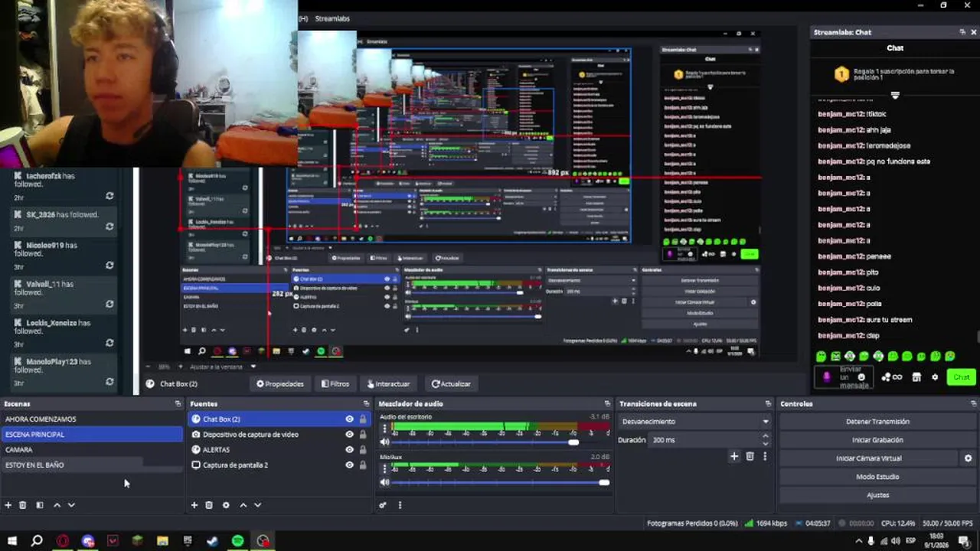Open the chat channel points store icon
This screenshot has height=551, width=980.
coord(916,377)
